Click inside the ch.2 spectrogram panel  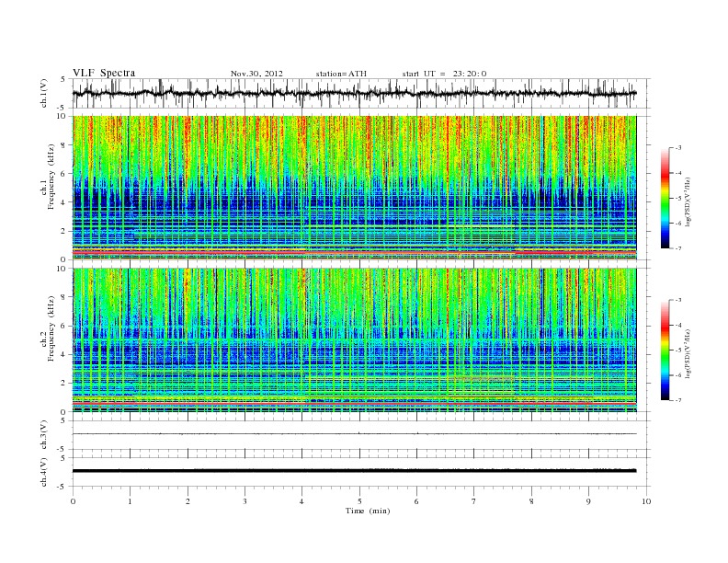tap(354, 340)
